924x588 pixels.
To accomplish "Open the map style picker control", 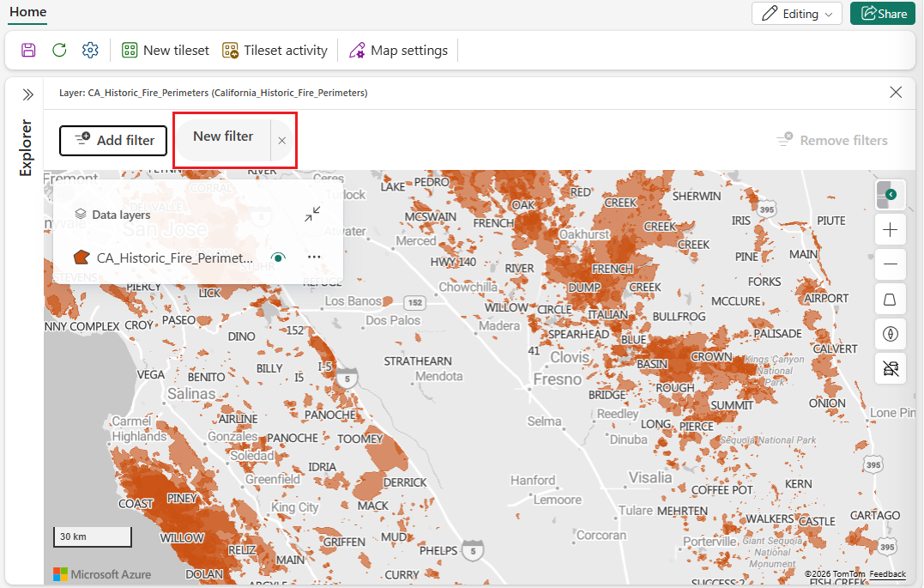I will point(890,195).
